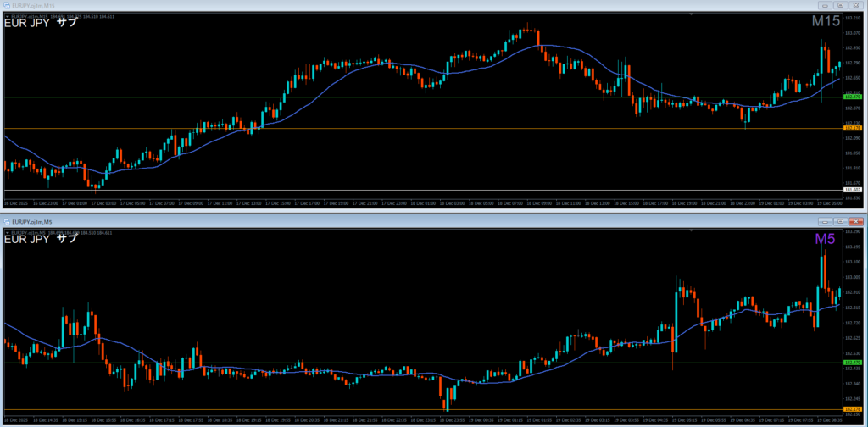The image size is (868, 427).
Task: Click the chart shift triangle on M15 chart
Action: pyautogui.click(x=693, y=14)
